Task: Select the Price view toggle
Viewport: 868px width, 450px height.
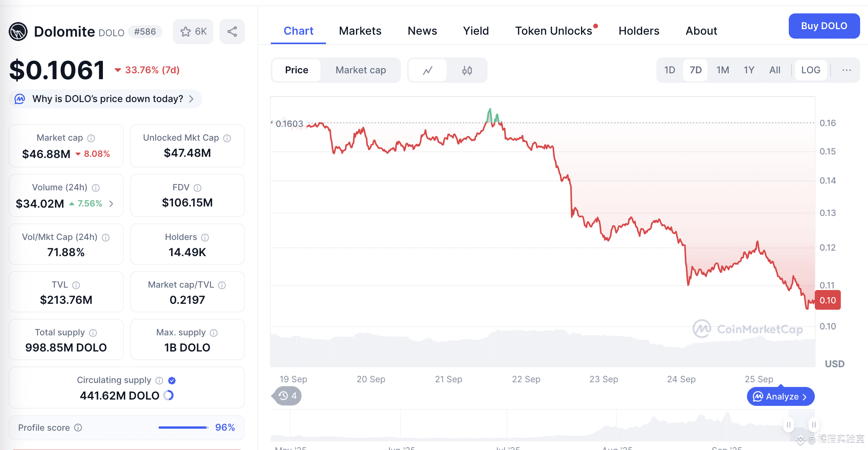Action: click(x=296, y=70)
